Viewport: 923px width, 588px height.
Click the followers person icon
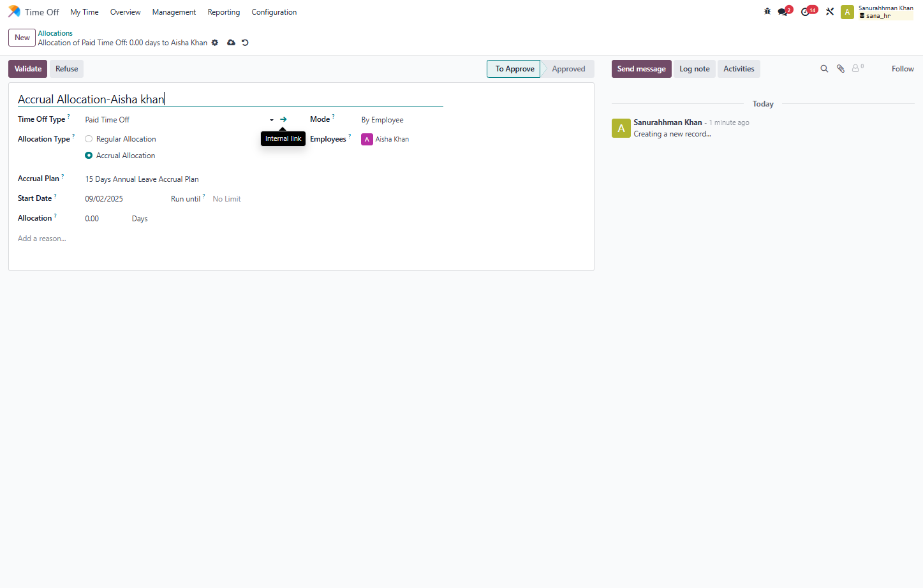click(857, 68)
